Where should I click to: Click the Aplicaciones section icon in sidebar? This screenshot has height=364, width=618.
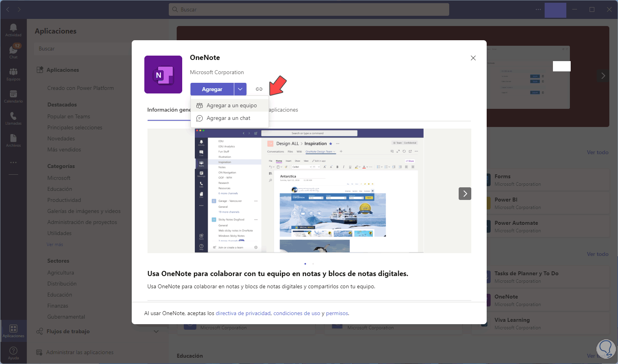click(39, 70)
